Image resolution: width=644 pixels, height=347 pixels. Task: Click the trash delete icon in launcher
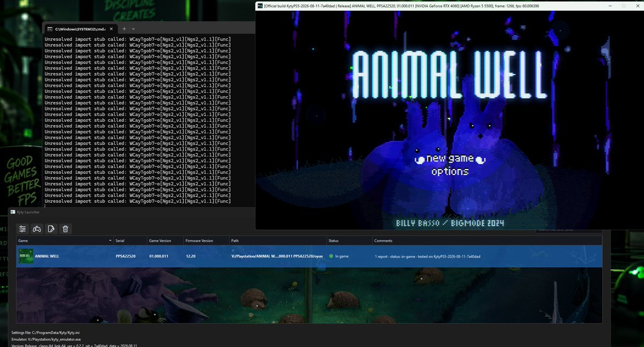coord(65,229)
